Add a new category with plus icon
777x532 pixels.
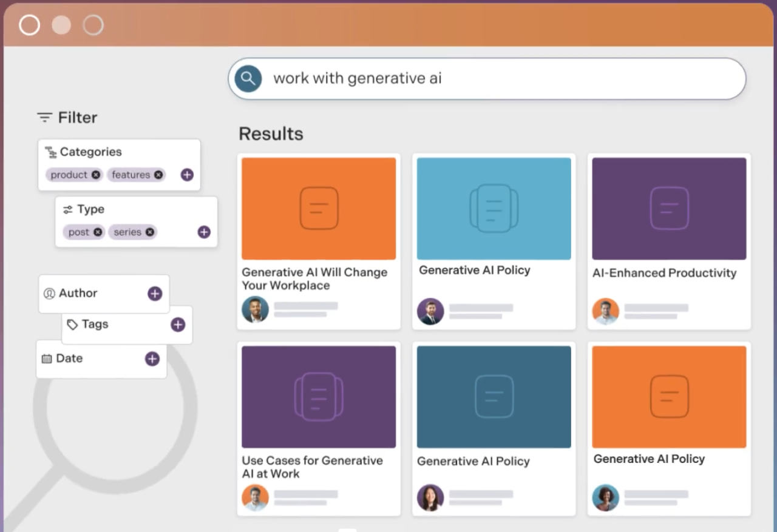pos(187,175)
